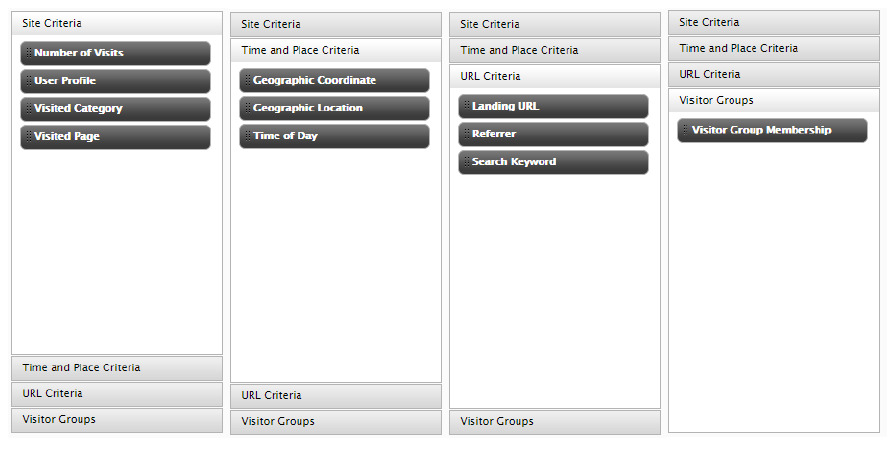Click the drag handle on Visited Category
The width and height of the screenshot is (896, 450).
click(x=27, y=109)
